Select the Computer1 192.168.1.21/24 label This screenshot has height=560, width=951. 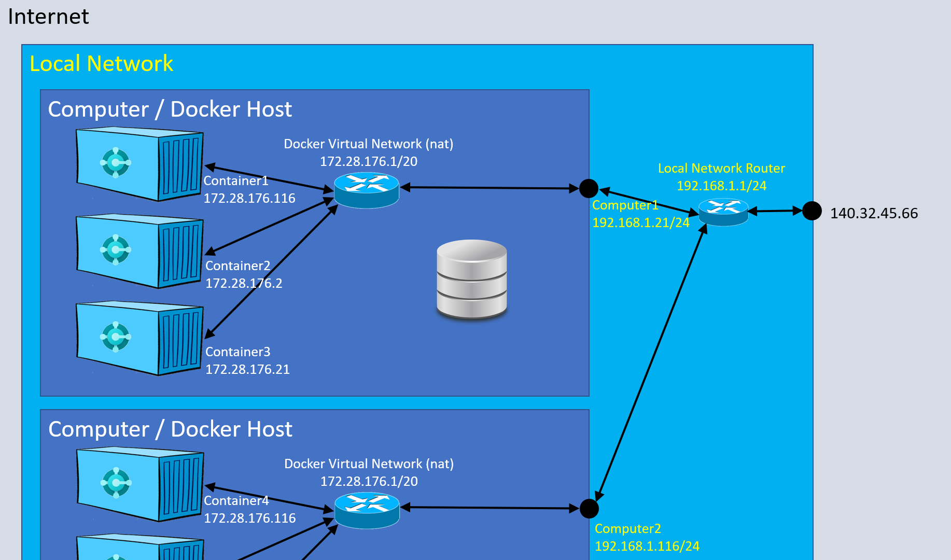pyautogui.click(x=640, y=214)
